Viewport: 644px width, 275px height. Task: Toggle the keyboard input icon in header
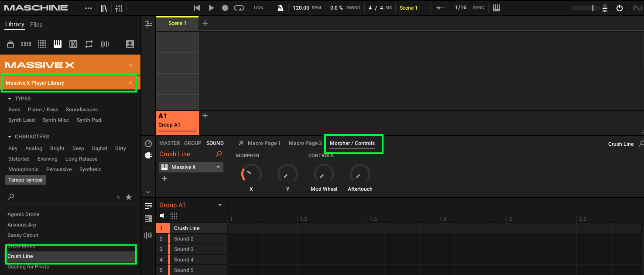pos(497,8)
